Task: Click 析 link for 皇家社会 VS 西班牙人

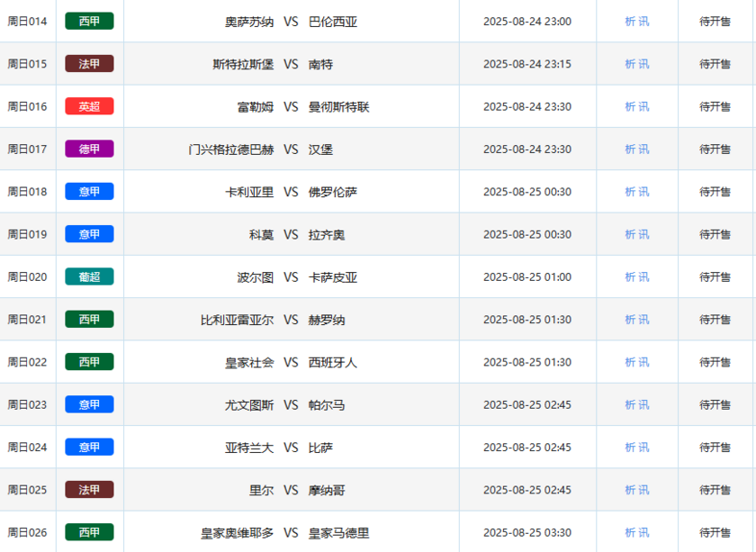Action: click(x=630, y=362)
